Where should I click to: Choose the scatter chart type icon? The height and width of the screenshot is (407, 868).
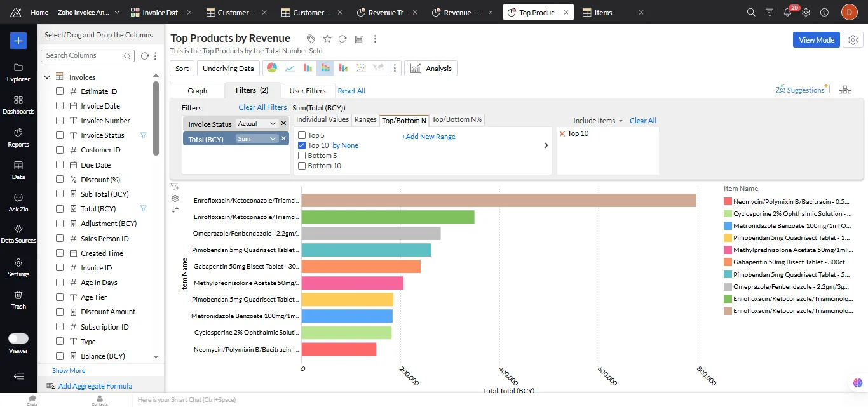coord(361,68)
